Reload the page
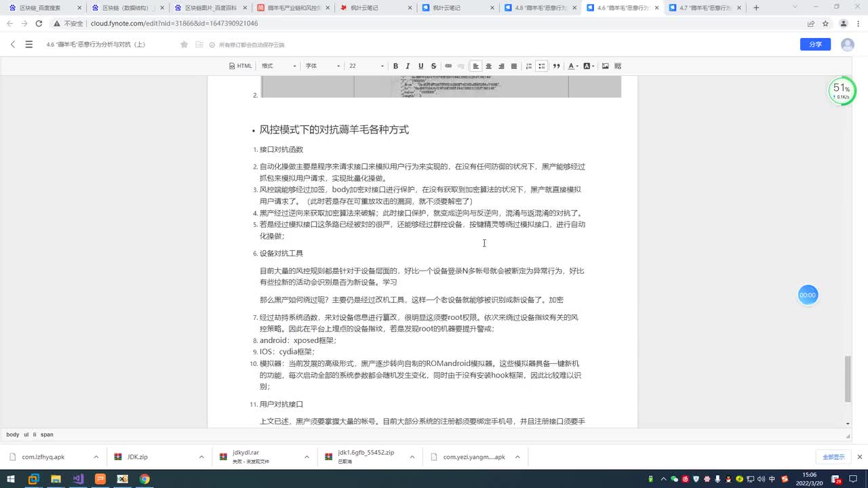The height and width of the screenshot is (488, 868). click(39, 23)
